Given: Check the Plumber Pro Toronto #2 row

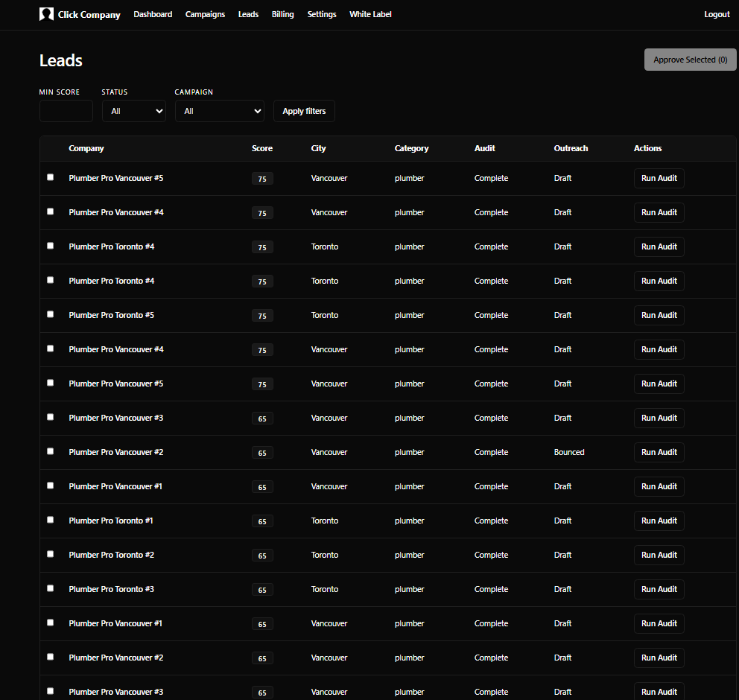Looking at the screenshot, I should [51, 554].
